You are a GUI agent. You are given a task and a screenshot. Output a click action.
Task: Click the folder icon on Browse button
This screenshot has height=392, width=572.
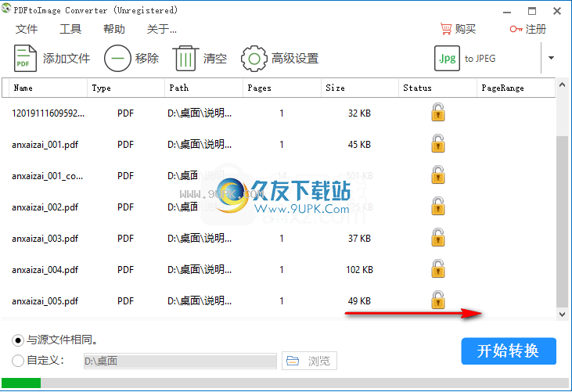click(x=293, y=361)
